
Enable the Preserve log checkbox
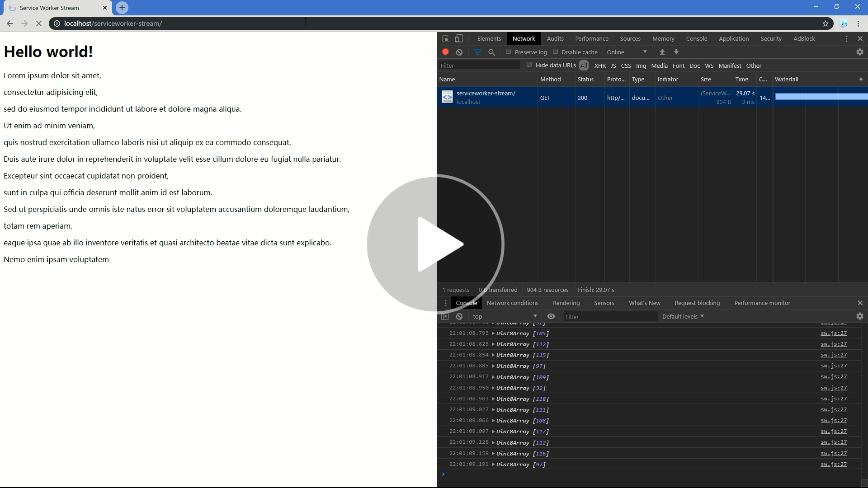pyautogui.click(x=509, y=52)
